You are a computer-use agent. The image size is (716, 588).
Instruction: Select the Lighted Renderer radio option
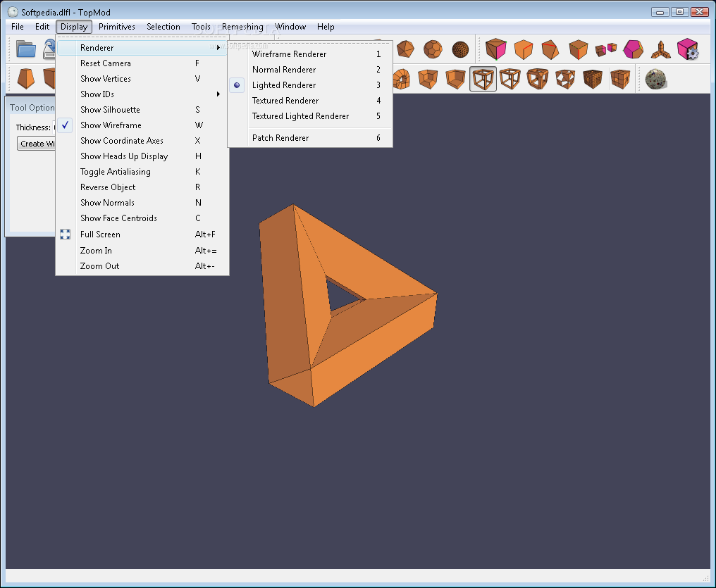284,85
